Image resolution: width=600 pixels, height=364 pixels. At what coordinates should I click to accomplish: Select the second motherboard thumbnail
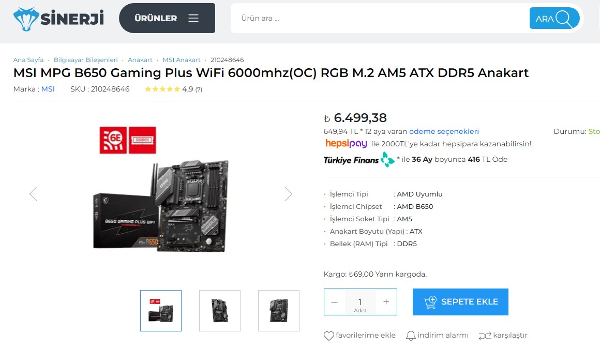tap(220, 310)
